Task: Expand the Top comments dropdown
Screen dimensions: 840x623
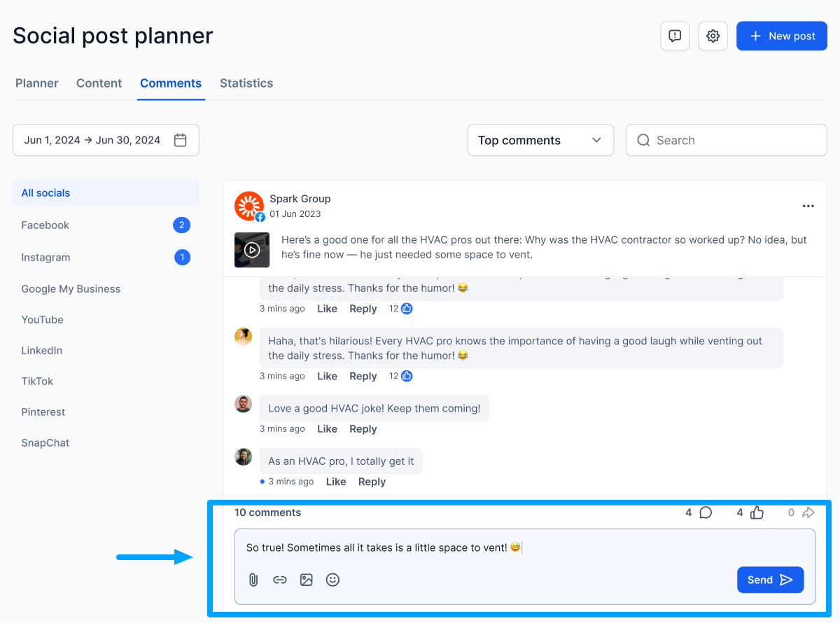Action: (540, 140)
